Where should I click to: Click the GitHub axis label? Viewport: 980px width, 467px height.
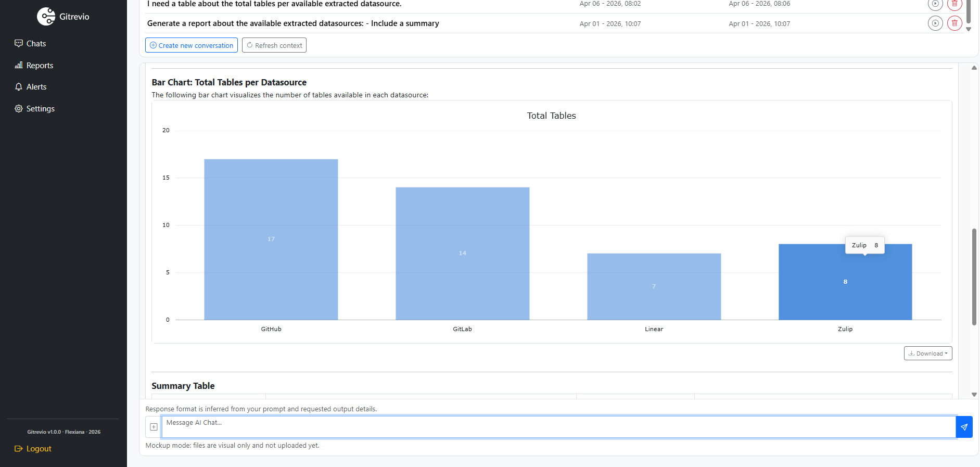click(271, 329)
